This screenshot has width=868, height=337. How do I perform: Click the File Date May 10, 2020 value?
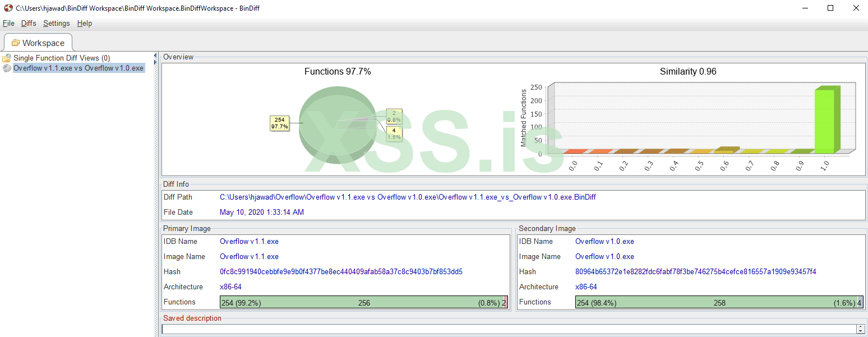click(262, 213)
